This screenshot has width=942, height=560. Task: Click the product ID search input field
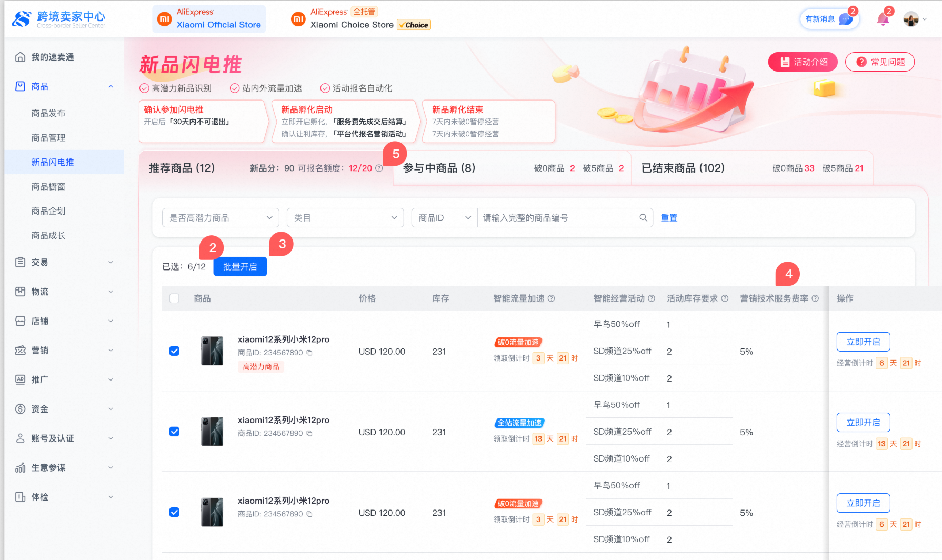click(x=558, y=218)
